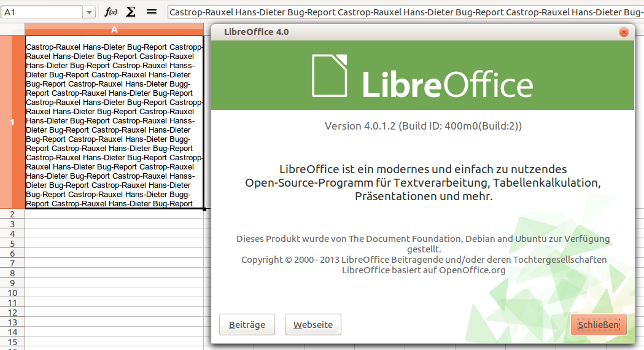644x350 pixels.
Task: Select cell A1 with the Castrop-Rauxel text
Action: click(114, 122)
